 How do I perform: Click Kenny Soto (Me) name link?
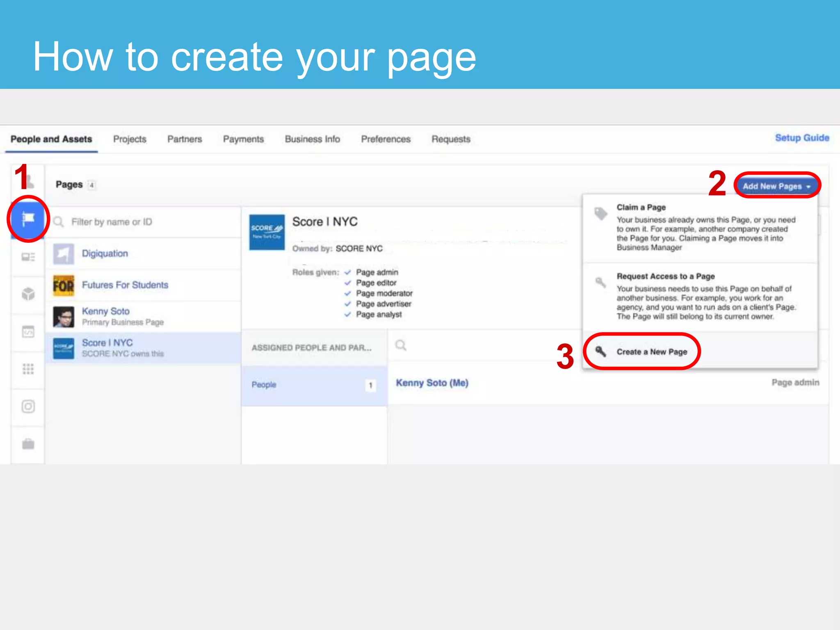coord(432,383)
